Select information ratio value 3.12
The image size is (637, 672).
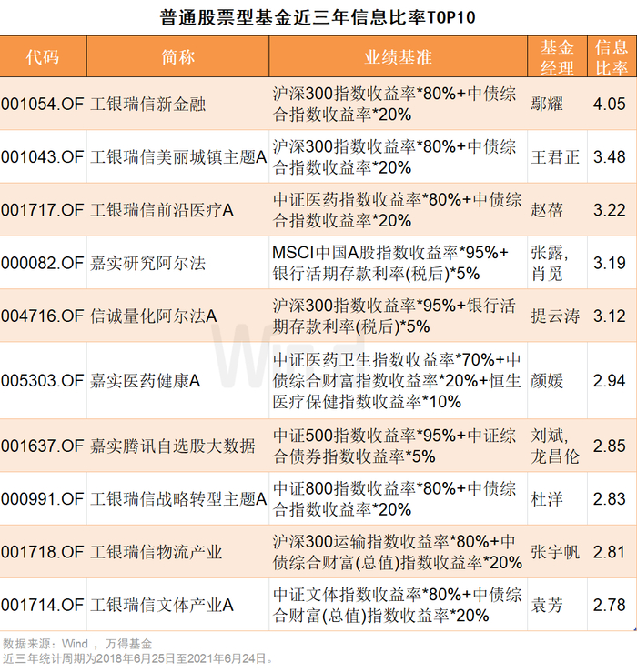pos(610,316)
